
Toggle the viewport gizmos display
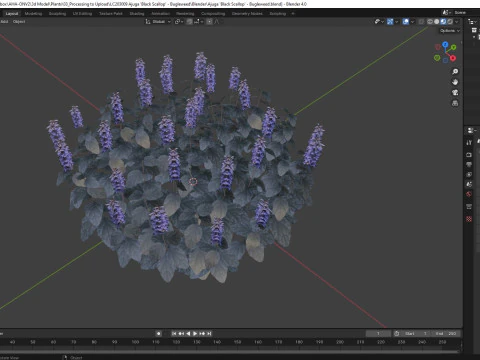pos(390,22)
